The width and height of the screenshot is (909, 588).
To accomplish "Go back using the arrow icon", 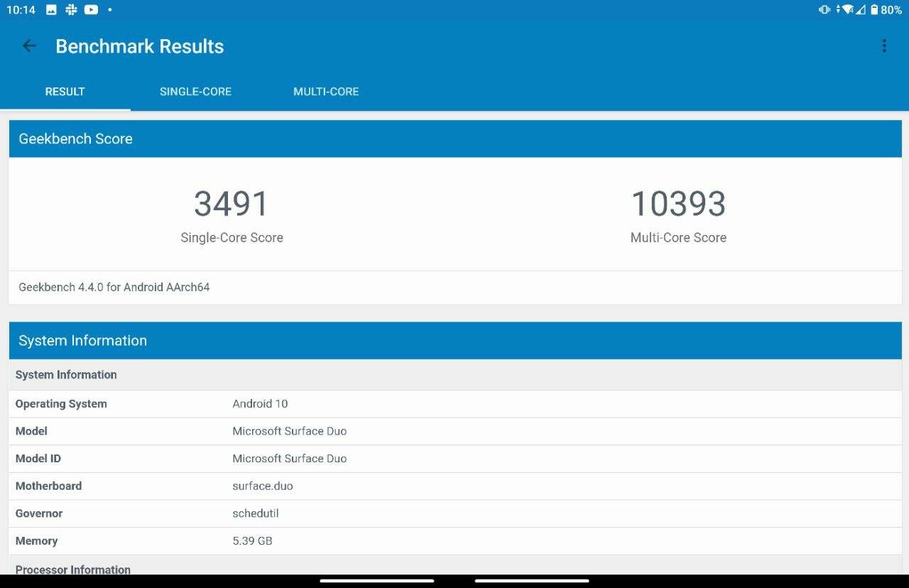I will click(x=29, y=46).
